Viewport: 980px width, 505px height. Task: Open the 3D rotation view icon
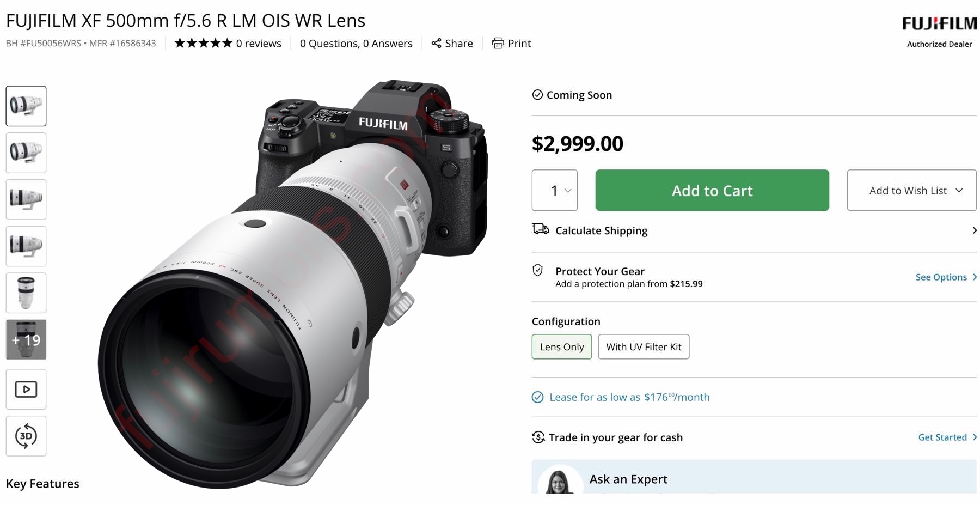coord(26,436)
